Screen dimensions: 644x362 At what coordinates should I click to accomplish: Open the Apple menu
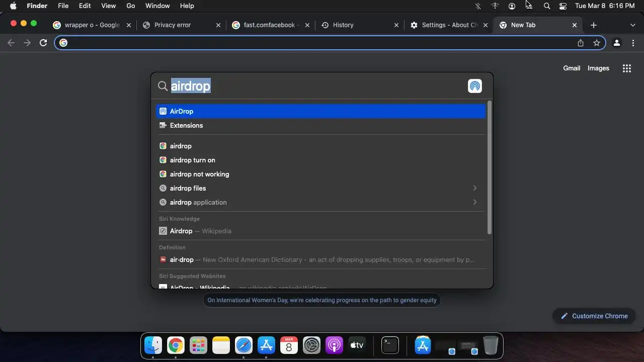(14, 6)
